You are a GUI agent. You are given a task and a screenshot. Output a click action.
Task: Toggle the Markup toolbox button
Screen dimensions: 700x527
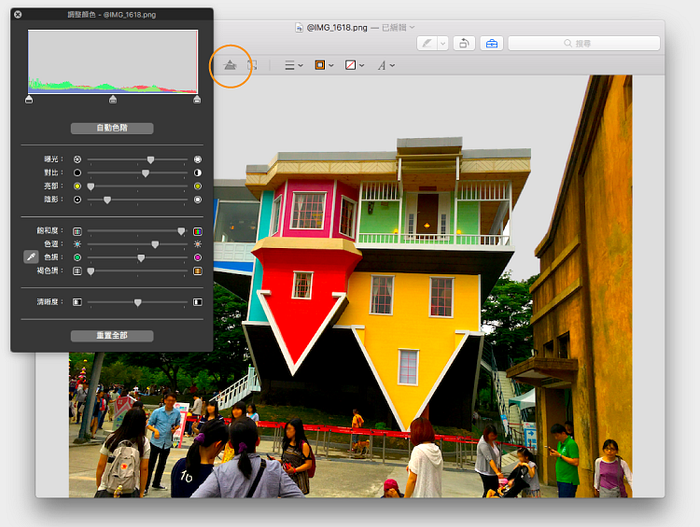click(491, 44)
